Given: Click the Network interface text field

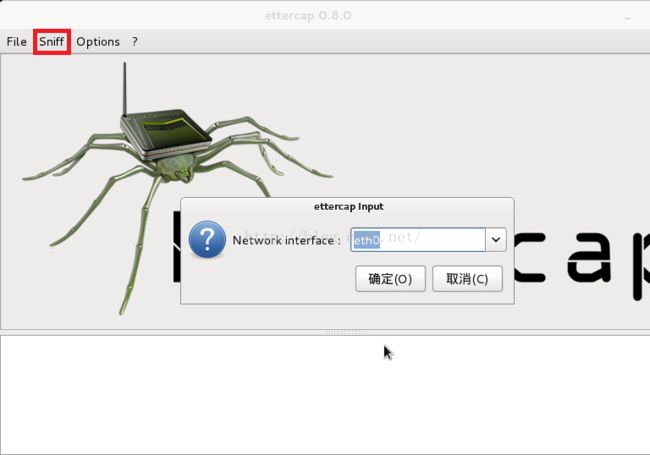Looking at the screenshot, I should 418,240.
